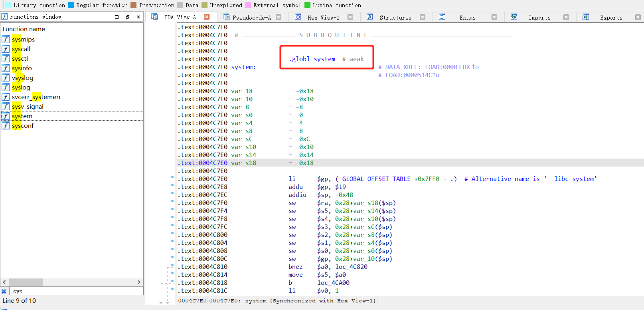Open the Imports tab
Viewport: 644px width, 310px height.
click(539, 18)
